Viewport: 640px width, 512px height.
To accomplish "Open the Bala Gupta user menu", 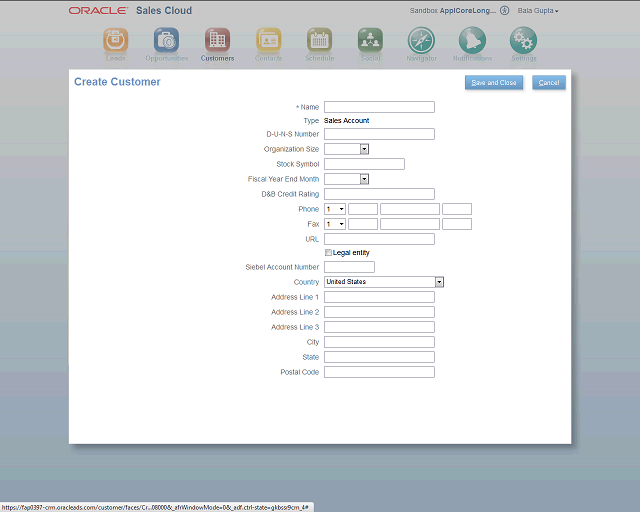I will click(x=538, y=11).
